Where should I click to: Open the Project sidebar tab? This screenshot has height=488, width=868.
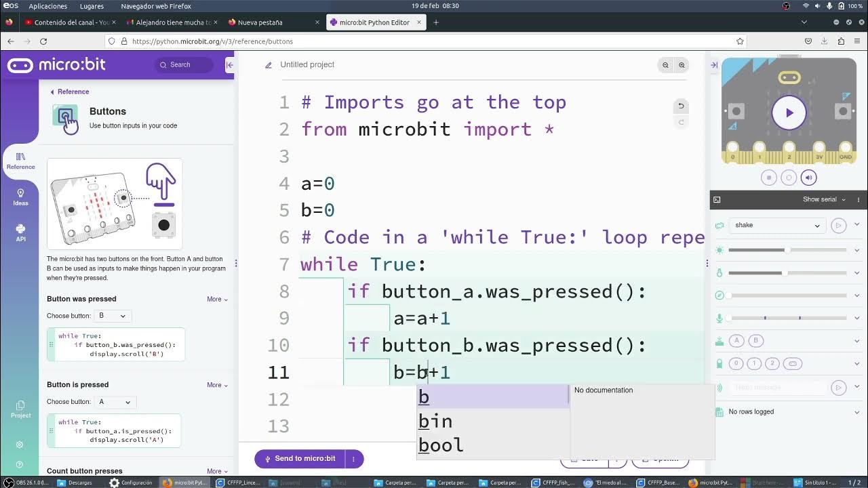coord(20,409)
